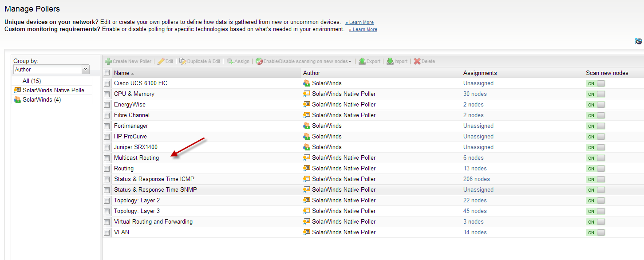The height and width of the screenshot is (260, 644).
Task: Check the Fortimanager row checkbox
Action: click(x=107, y=126)
